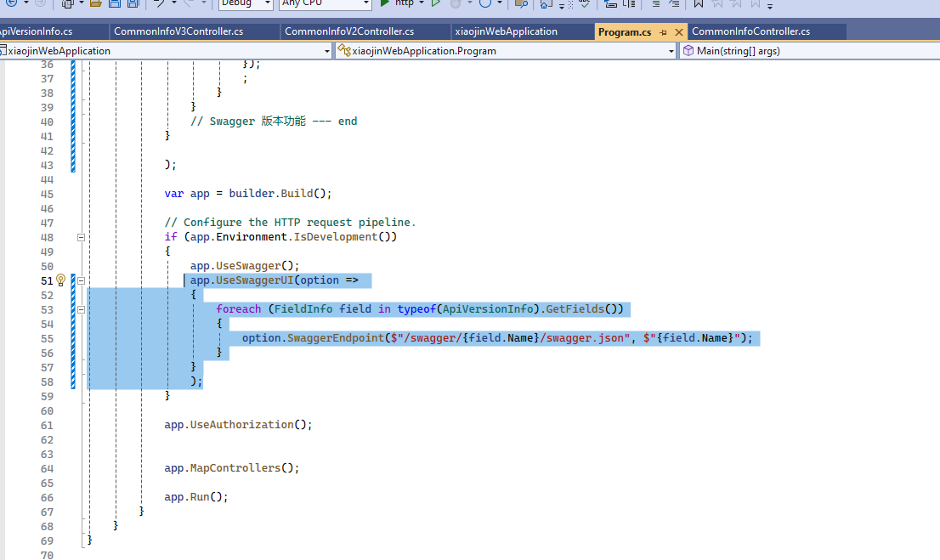Screen dimensions: 940x560
Task: Save the current file
Action: pos(114,5)
